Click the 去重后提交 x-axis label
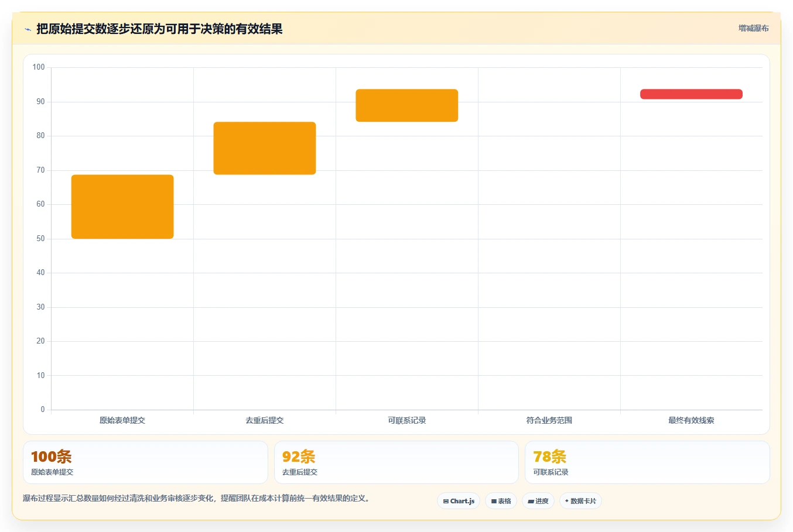 265,420
